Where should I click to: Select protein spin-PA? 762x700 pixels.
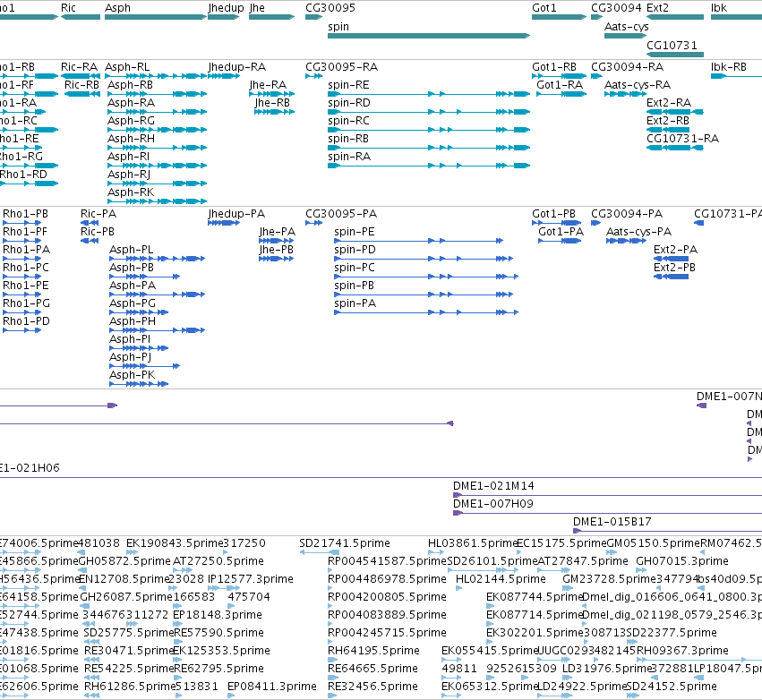pyautogui.click(x=426, y=312)
